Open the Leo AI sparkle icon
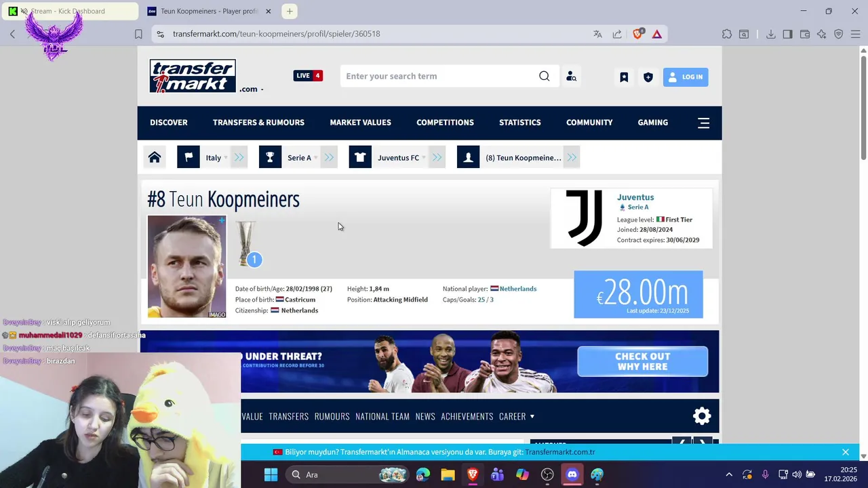Image resolution: width=868 pixels, height=488 pixels. 822,34
